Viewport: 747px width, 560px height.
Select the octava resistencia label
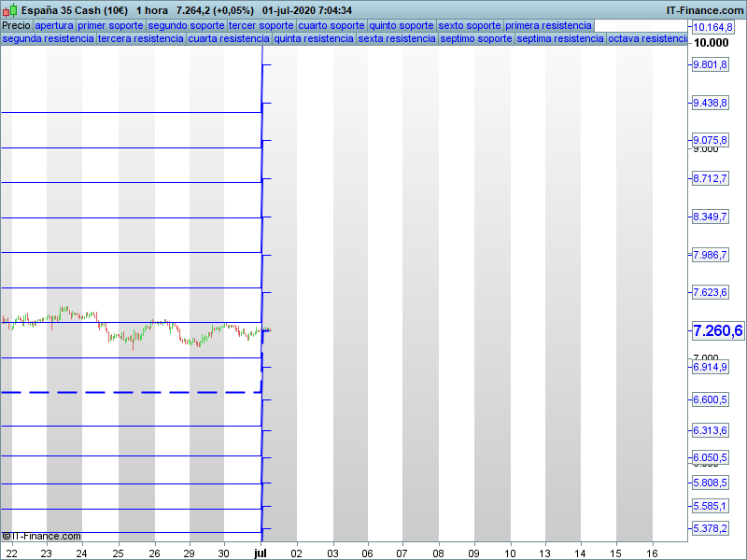[x=647, y=38]
